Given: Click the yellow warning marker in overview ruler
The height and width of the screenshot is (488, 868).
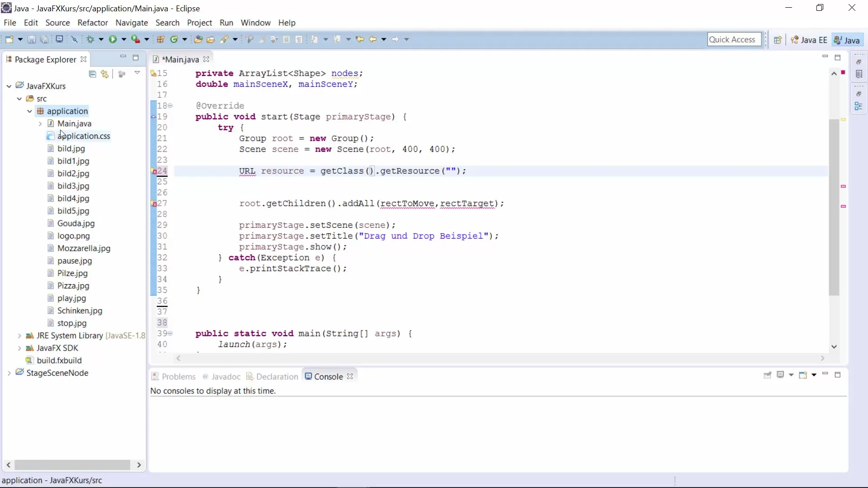Looking at the screenshot, I should click(x=843, y=120).
